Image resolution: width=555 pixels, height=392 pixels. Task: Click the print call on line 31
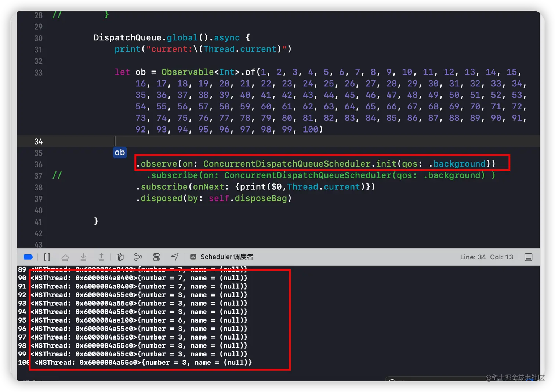[127, 49]
